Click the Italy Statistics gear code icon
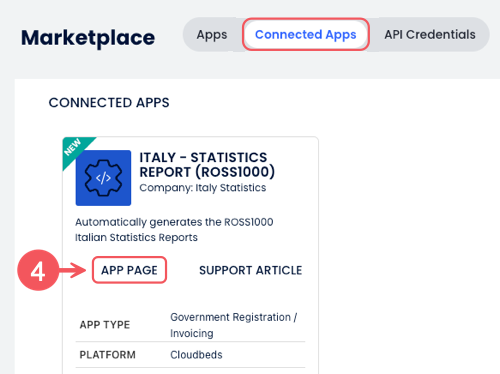This screenshot has height=374, width=500. [103, 178]
